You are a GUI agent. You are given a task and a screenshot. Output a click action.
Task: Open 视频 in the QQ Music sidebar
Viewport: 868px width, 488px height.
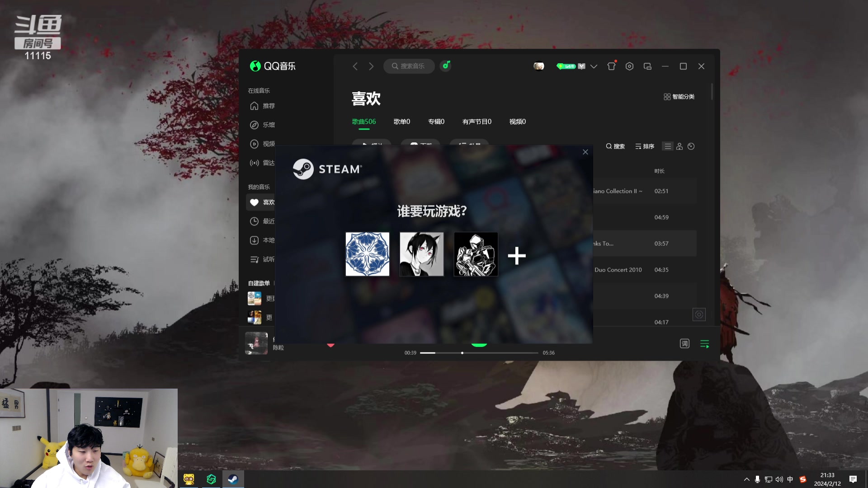tap(262, 144)
